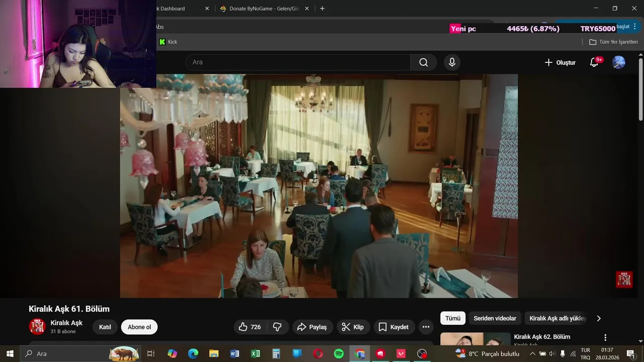
Task: Open the Kick bookmark
Action: 168,42
